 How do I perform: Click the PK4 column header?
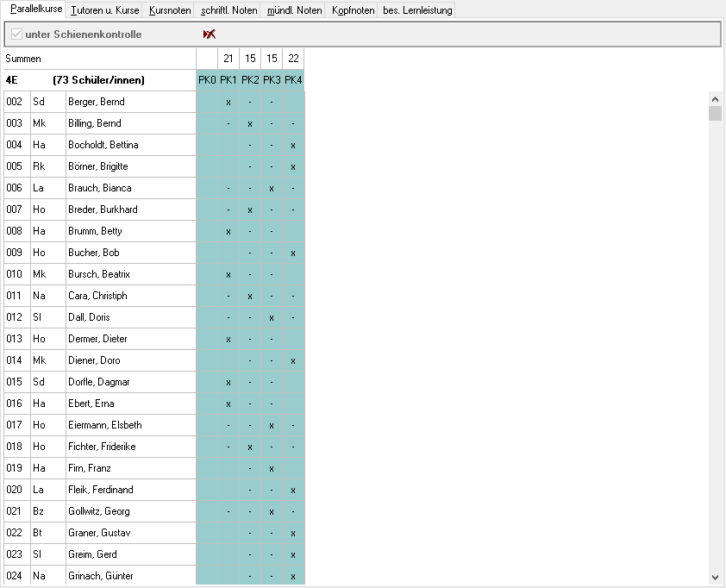tap(293, 80)
